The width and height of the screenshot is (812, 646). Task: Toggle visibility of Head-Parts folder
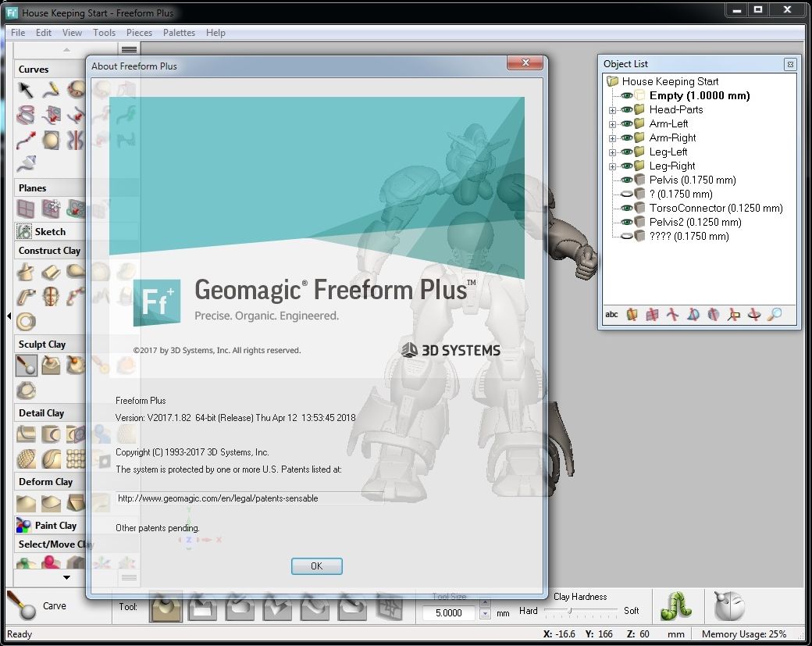[x=626, y=110]
